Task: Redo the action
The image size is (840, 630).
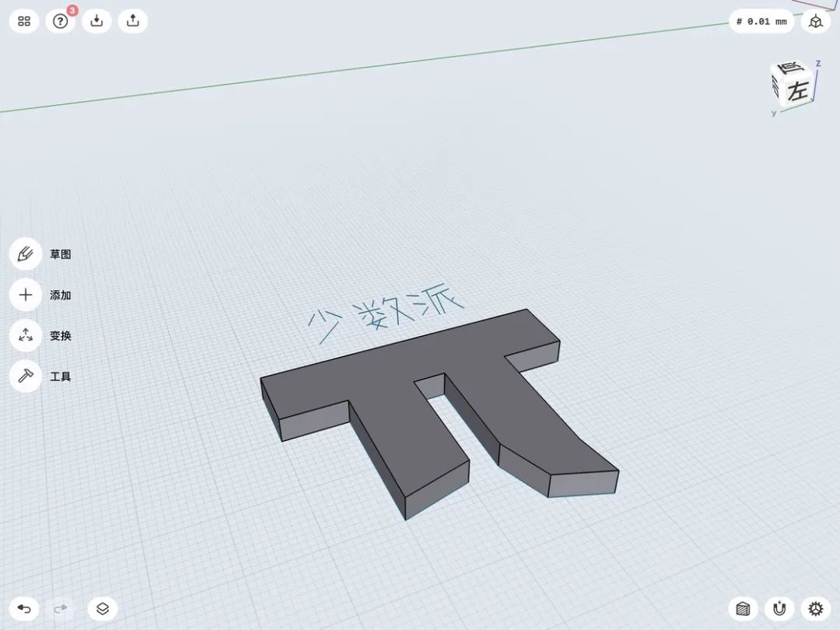Action: (x=61, y=608)
